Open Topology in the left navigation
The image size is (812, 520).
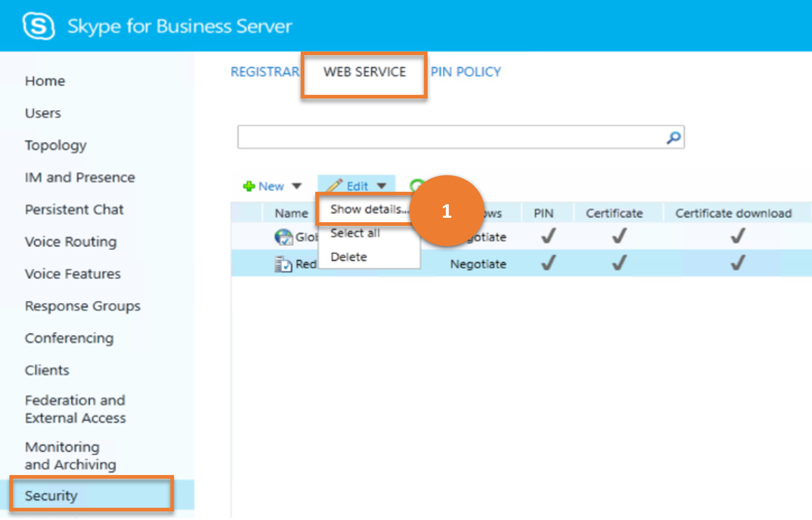(56, 146)
